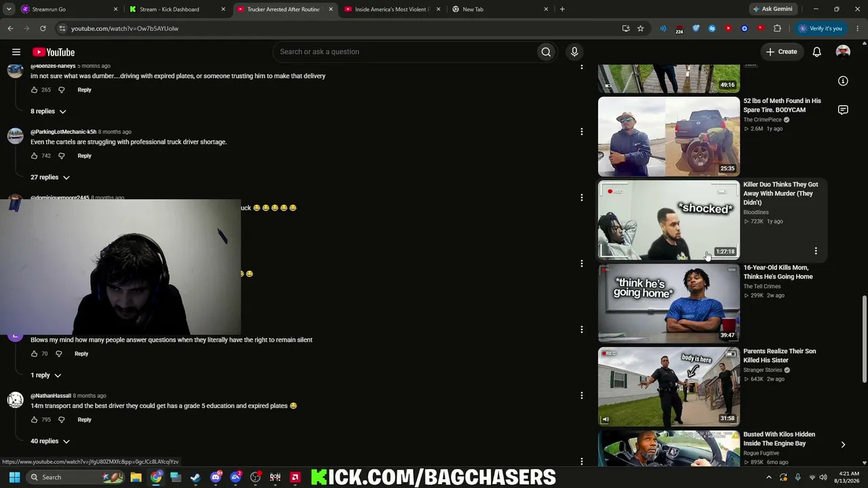Screen dimensions: 868x488
Task: Open the 16-Year-Old Kills Mom thumbnail
Action: [x=669, y=304]
